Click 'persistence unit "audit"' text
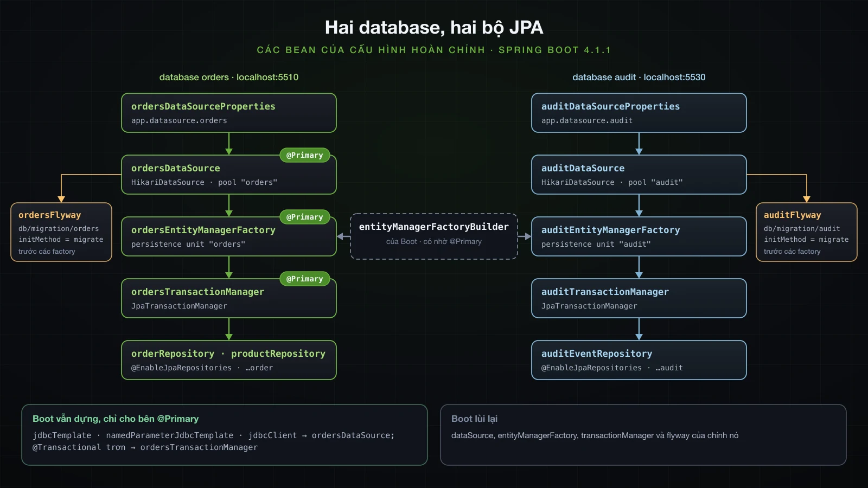The image size is (868, 488). 596,244
